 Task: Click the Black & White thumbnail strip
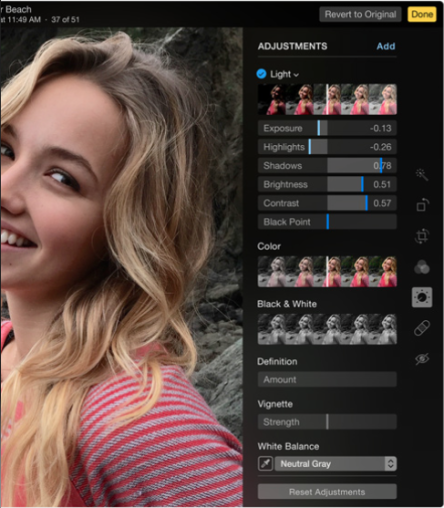pos(327,329)
